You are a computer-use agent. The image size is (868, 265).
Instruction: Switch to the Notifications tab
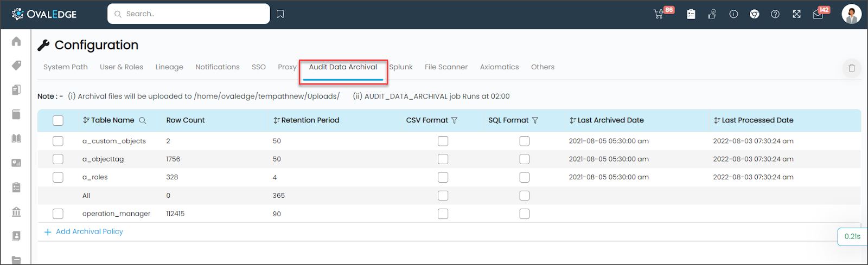click(x=218, y=67)
